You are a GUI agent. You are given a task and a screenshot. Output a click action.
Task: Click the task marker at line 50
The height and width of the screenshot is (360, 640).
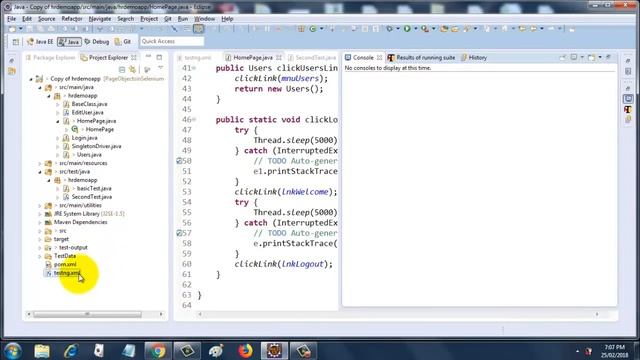tap(179, 161)
